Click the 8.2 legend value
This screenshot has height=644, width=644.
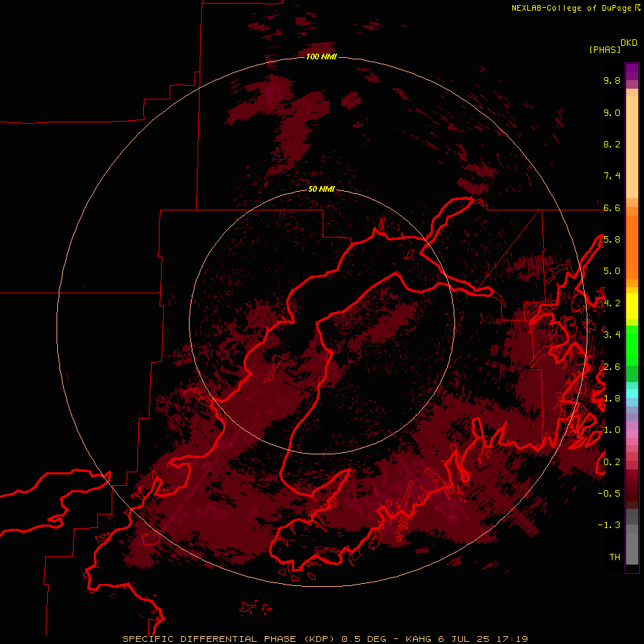click(612, 144)
